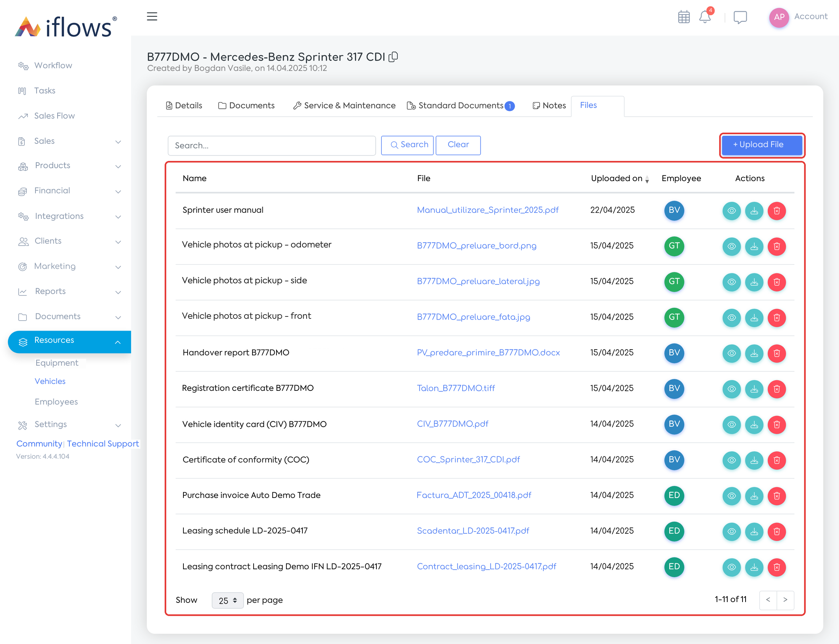
Task: Open CIV_B777DMO.pdf file link
Action: pyautogui.click(x=452, y=424)
